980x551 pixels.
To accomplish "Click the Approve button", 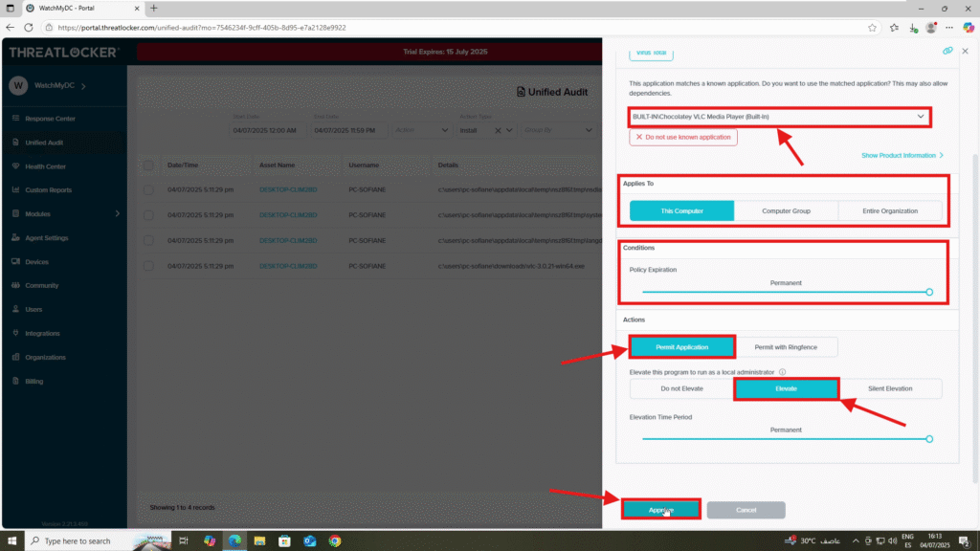I will 660,510.
